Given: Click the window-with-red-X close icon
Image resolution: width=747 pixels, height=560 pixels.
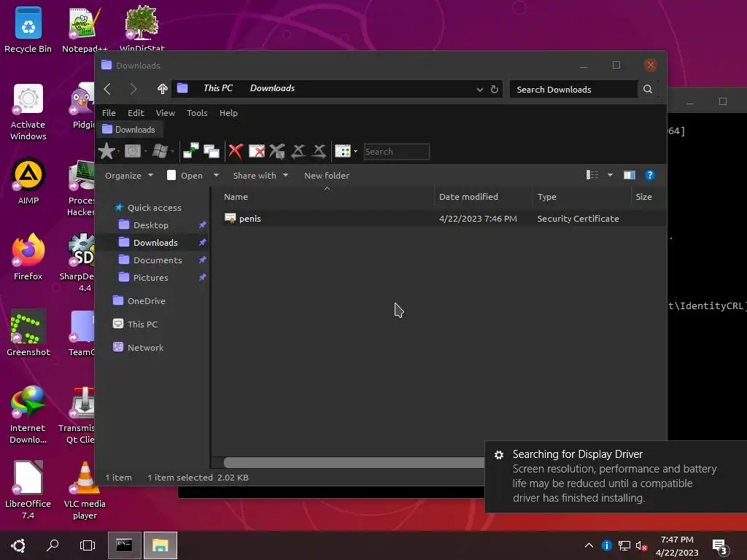Looking at the screenshot, I should pos(257,152).
